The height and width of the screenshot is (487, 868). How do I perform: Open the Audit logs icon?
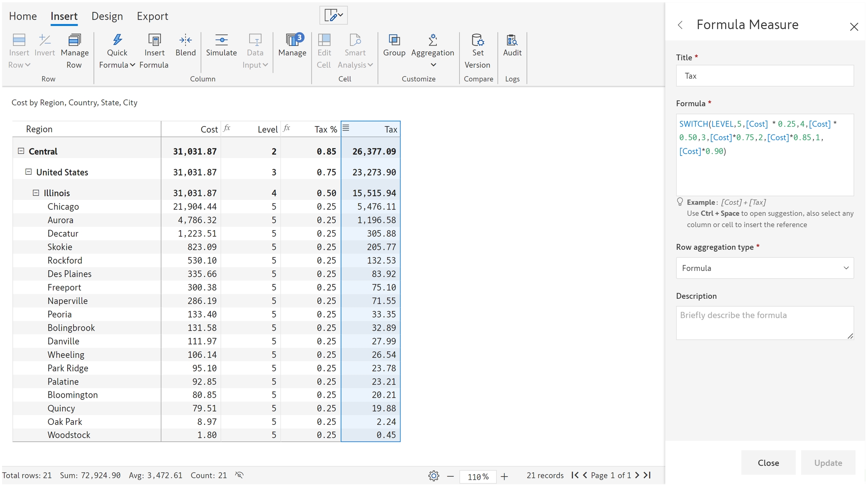coord(512,40)
